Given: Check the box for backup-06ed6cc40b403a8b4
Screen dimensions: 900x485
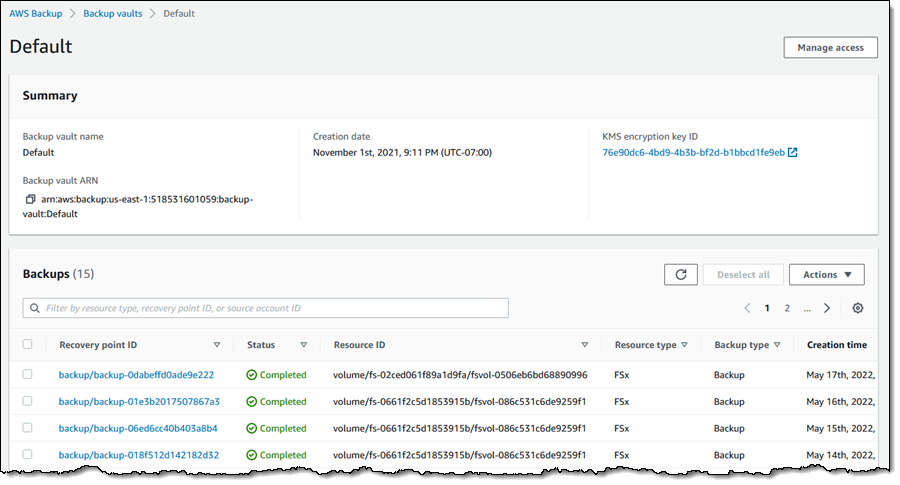Looking at the screenshot, I should (28, 428).
